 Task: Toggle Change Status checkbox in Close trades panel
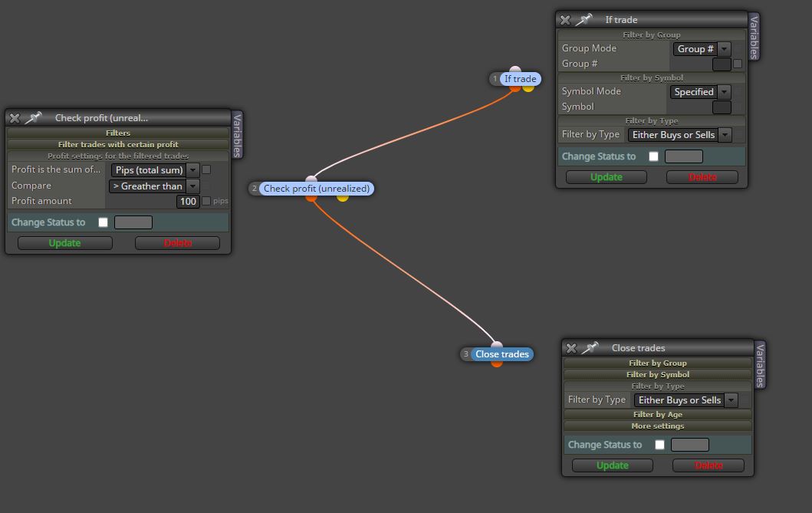tap(659, 445)
